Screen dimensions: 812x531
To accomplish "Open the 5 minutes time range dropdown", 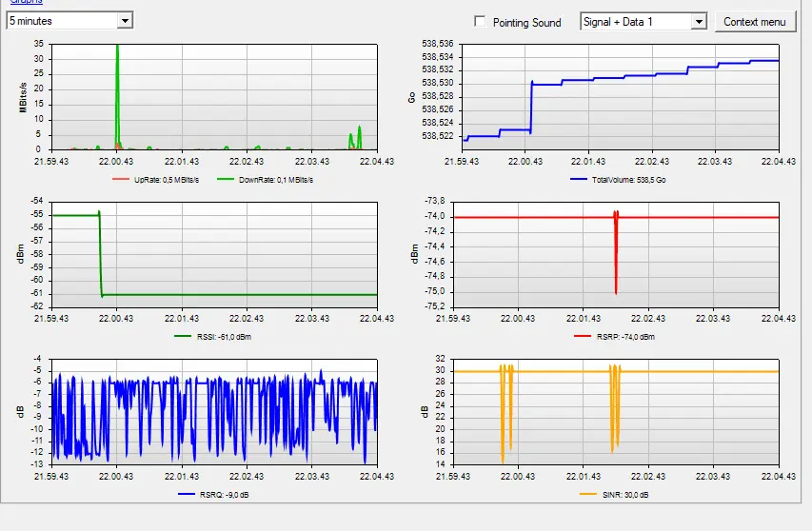I will coord(125,21).
